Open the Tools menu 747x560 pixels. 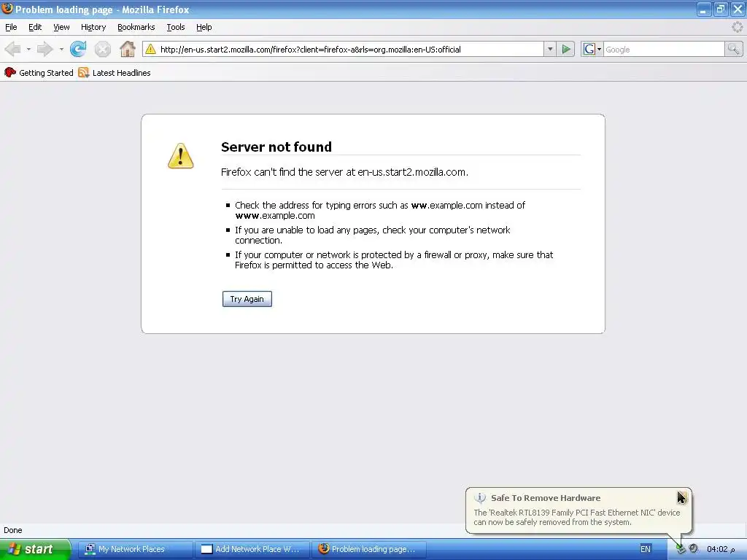pos(176,27)
